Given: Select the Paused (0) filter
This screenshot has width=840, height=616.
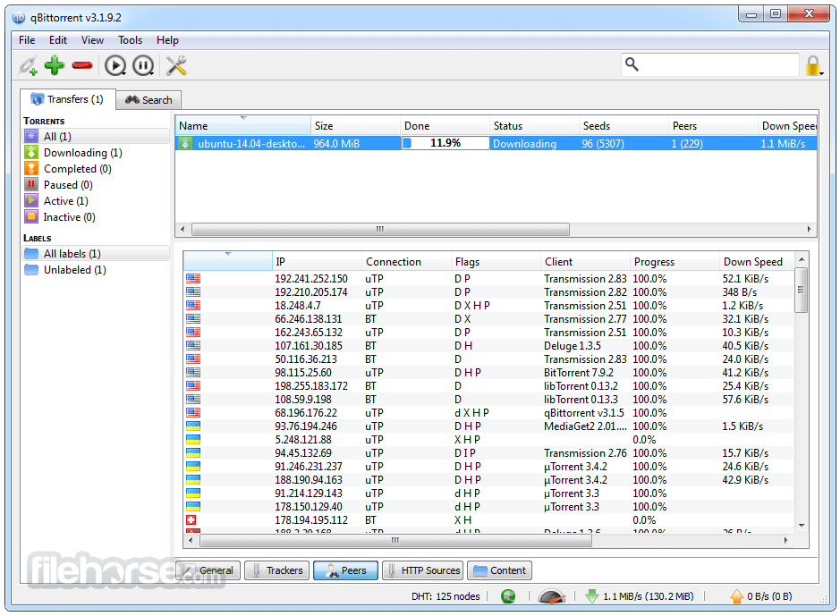Looking at the screenshot, I should (x=97, y=185).
